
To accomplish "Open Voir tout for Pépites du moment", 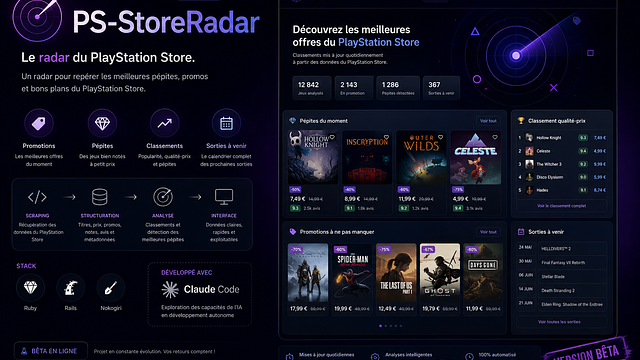I will pyautogui.click(x=488, y=121).
